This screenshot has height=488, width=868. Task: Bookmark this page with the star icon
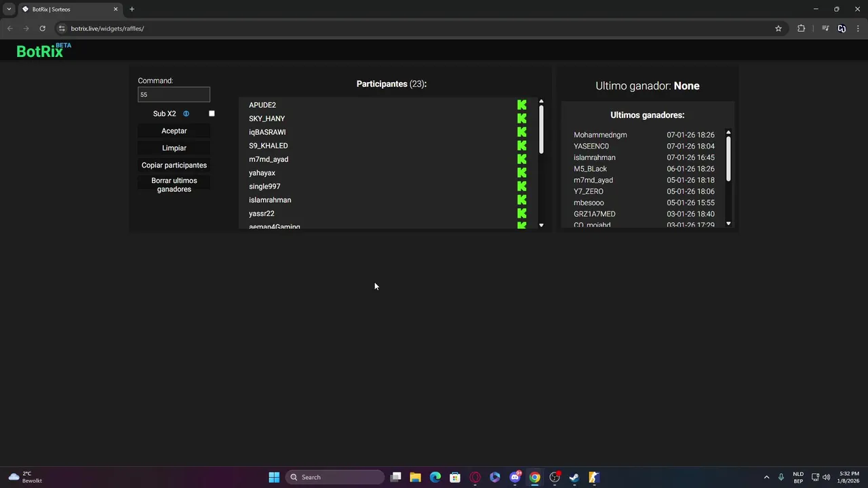click(778, 28)
